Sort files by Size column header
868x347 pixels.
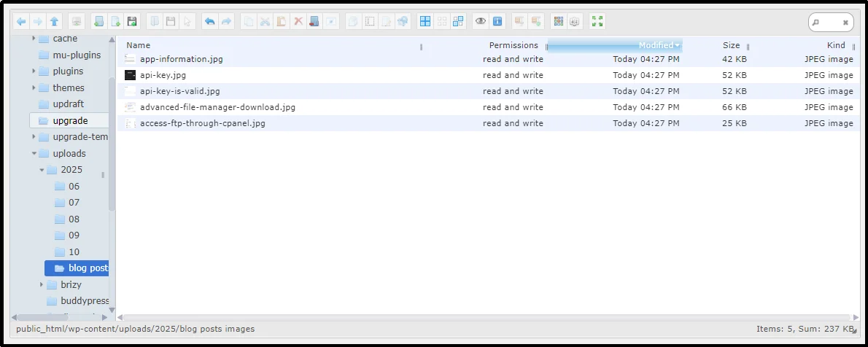point(731,45)
